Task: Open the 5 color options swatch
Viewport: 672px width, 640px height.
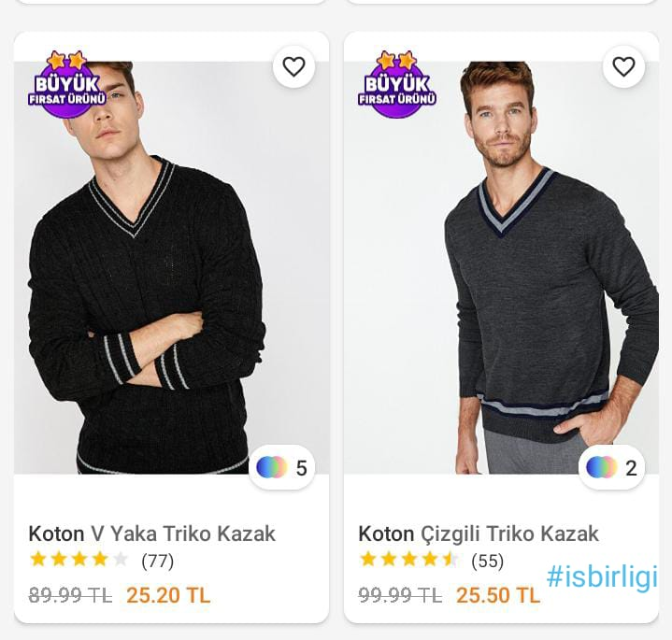Action: 282,467
